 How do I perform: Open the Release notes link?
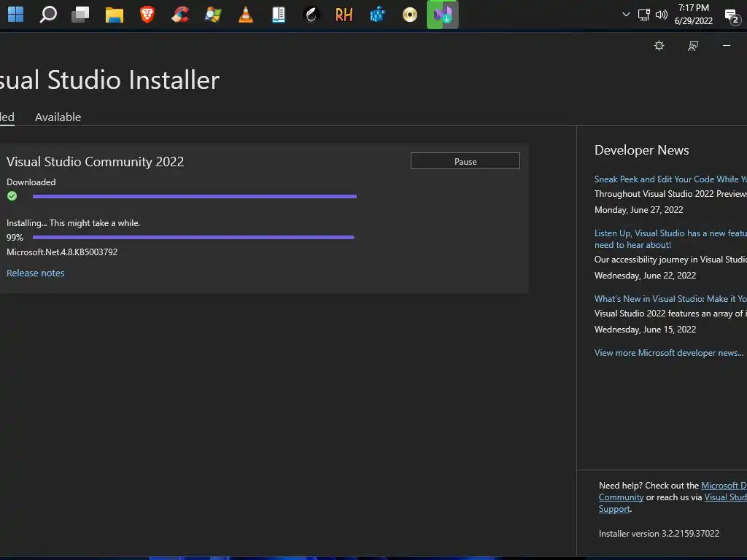pyautogui.click(x=35, y=273)
